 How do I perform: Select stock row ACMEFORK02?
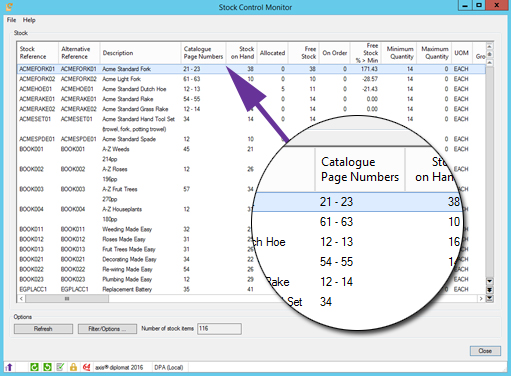[x=251, y=79]
